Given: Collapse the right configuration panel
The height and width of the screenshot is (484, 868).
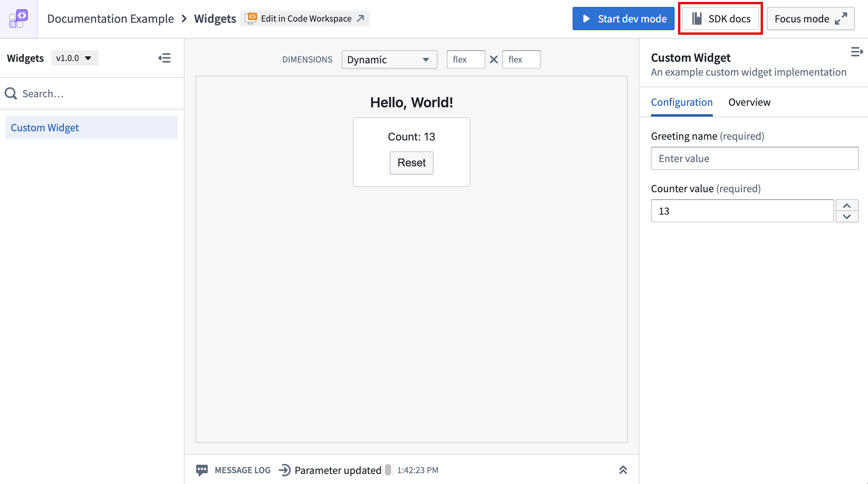Looking at the screenshot, I should click(856, 52).
